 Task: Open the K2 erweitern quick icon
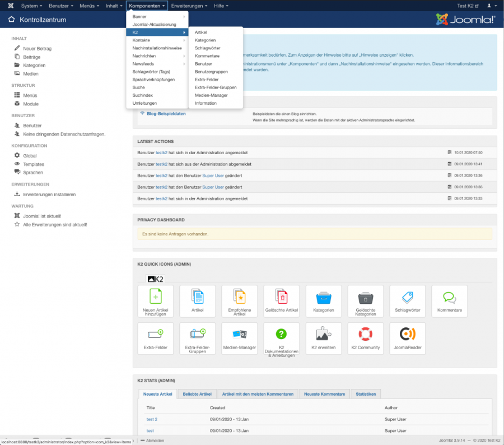click(x=323, y=339)
